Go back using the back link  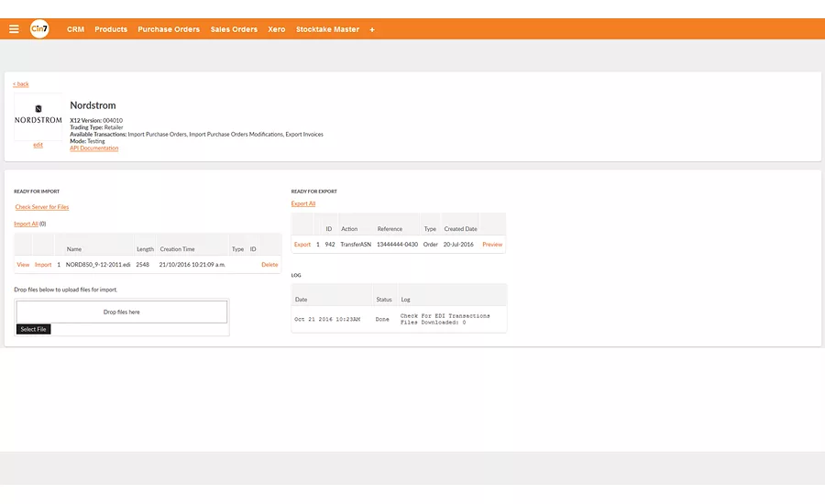click(x=21, y=84)
